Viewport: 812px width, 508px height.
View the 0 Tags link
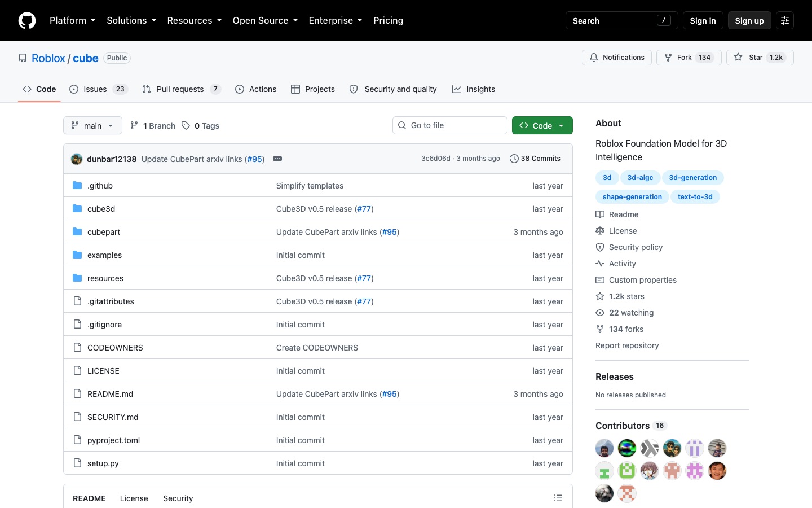coord(200,126)
